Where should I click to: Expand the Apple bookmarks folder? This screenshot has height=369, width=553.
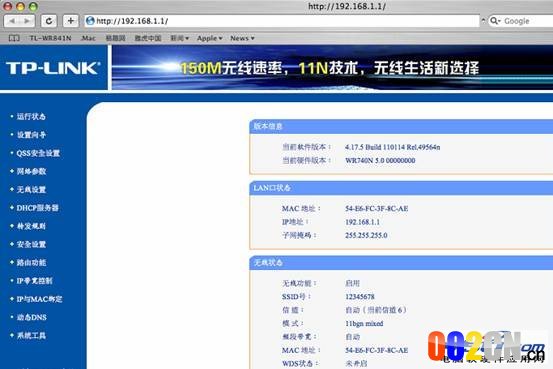click(x=209, y=38)
